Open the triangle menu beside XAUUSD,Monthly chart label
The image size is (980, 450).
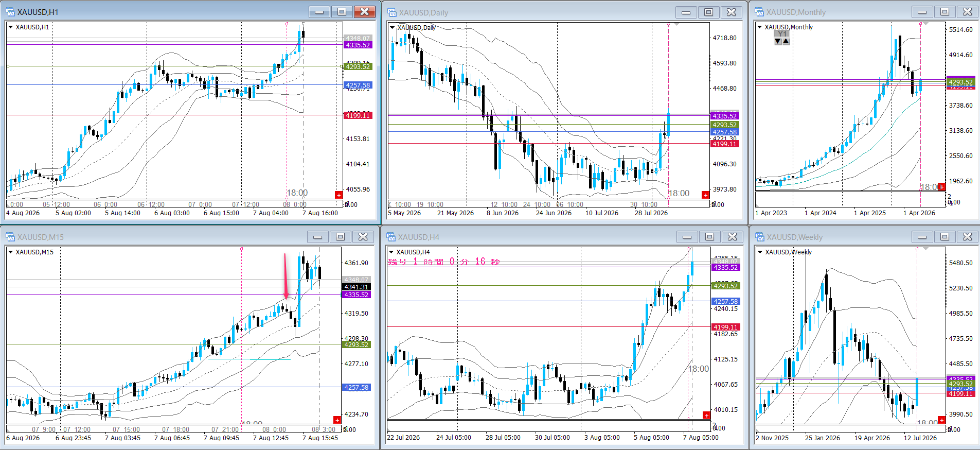tap(759, 27)
